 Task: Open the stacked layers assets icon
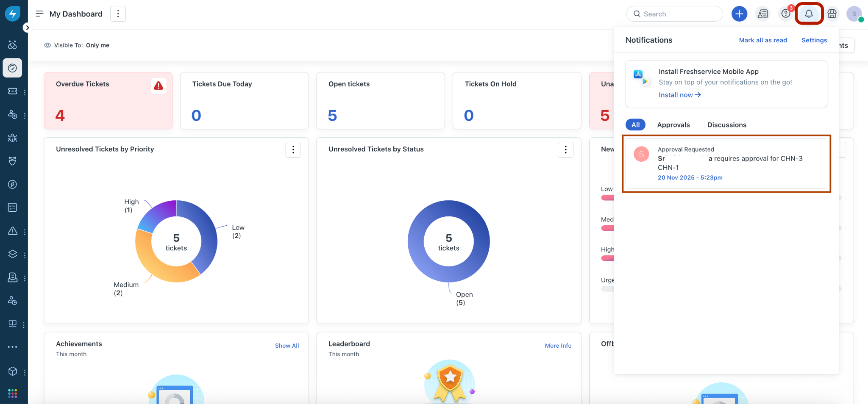pyautogui.click(x=12, y=254)
